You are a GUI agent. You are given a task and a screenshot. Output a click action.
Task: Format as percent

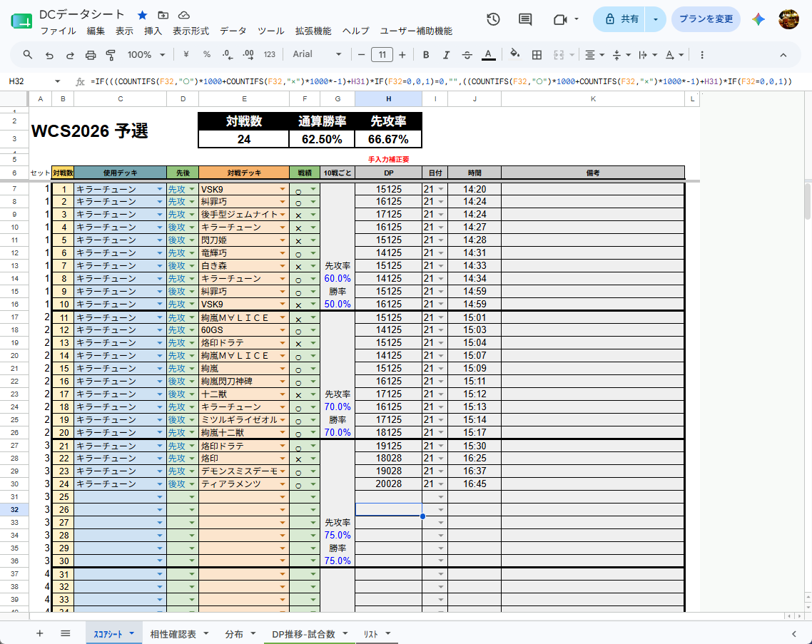point(207,54)
